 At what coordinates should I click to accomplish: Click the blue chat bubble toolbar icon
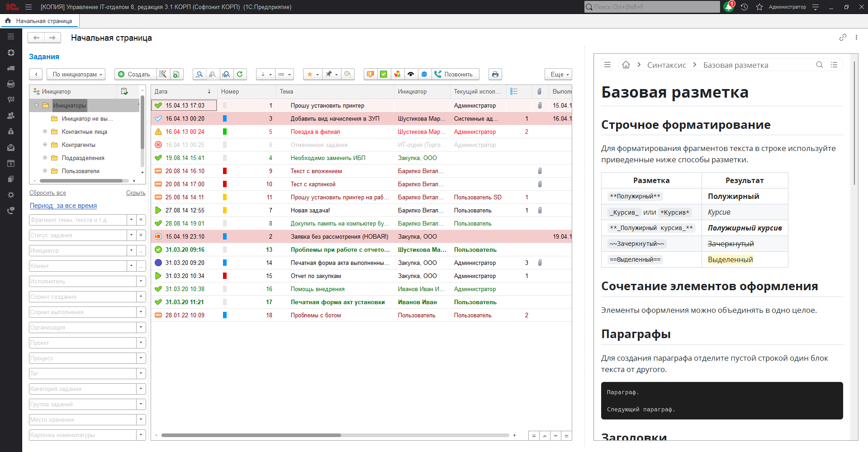tap(424, 74)
